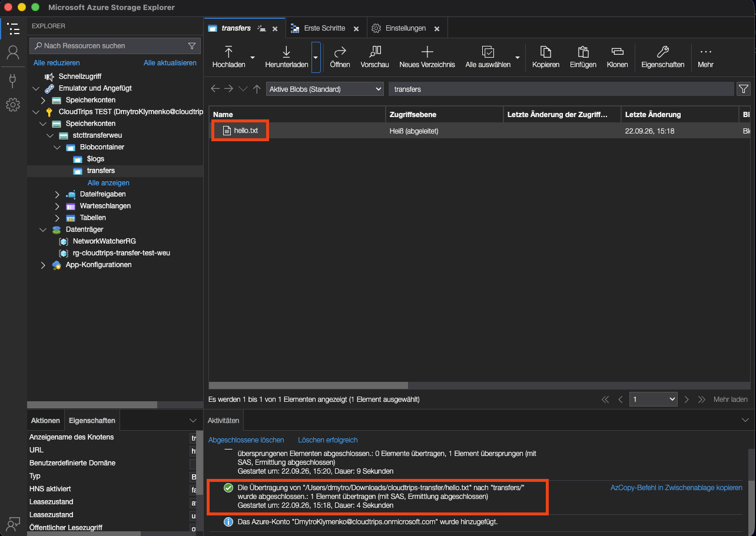Open the Alle auswählen dropdown arrow
Viewport: 756px width, 536px height.
(518, 58)
